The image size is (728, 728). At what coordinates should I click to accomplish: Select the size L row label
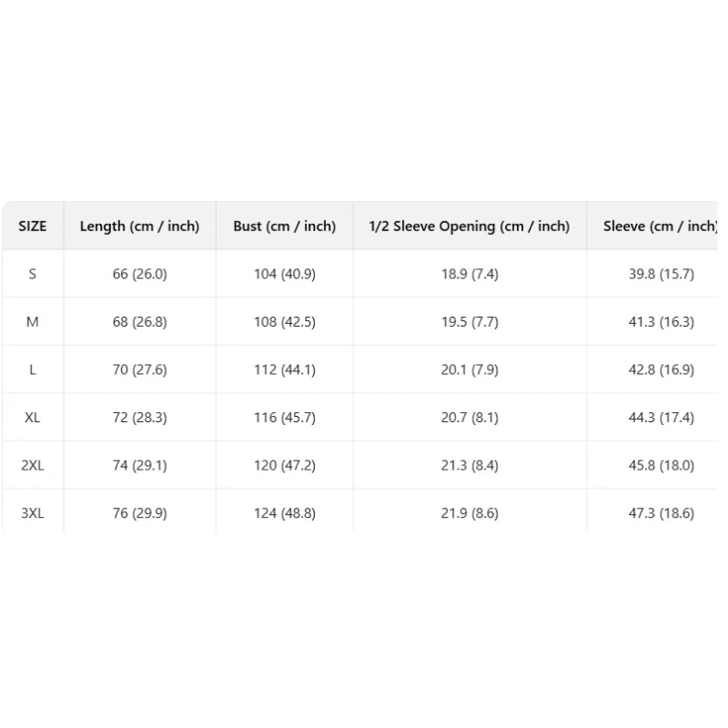(x=33, y=369)
